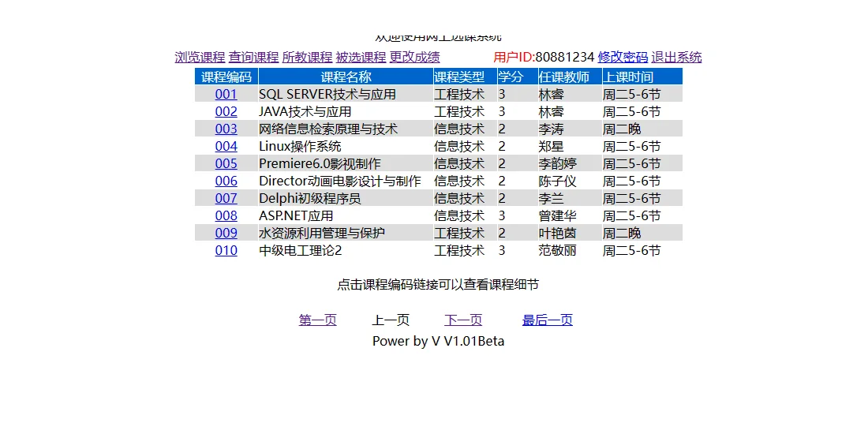868x434 pixels.
Task: Click teacher name 郑星
Action: point(552,147)
